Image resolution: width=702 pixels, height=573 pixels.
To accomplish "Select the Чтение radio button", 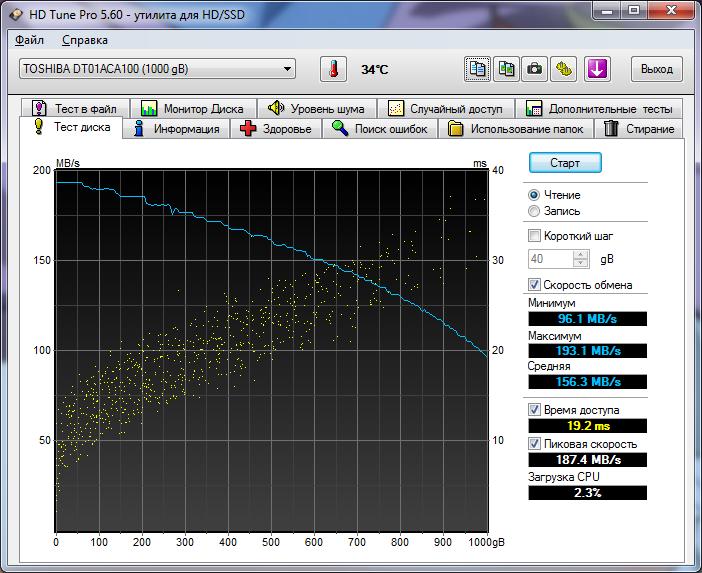I will coord(534,195).
